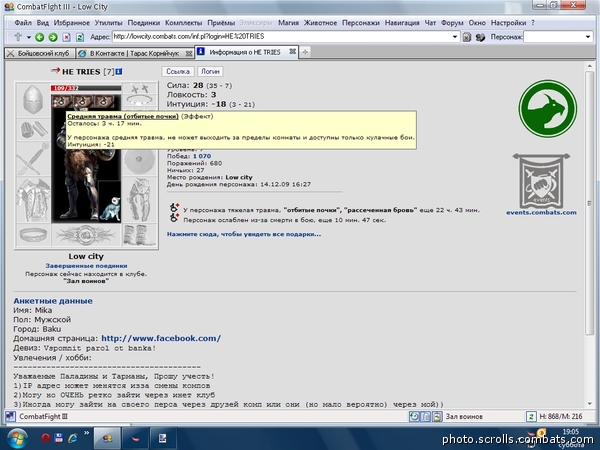Add new tab with plus button
The height and width of the screenshot is (450, 600).
305,52
